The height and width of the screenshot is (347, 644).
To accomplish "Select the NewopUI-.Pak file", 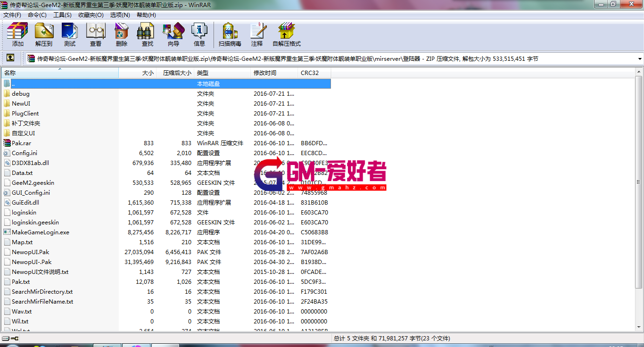I will click(x=32, y=262).
